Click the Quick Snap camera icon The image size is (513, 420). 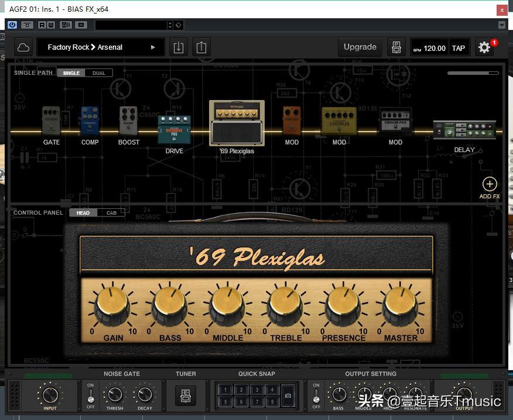[x=288, y=395]
